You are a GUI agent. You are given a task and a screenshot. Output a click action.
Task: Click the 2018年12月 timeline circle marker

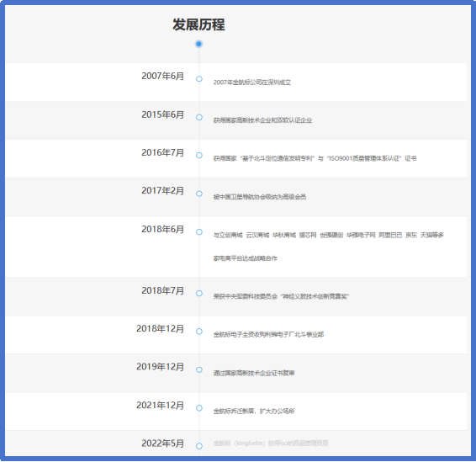(199, 332)
